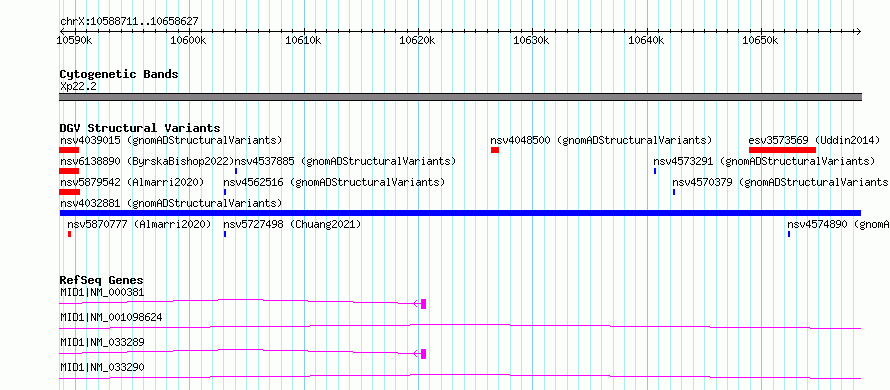Click the 10600k ruler tick label

tap(189, 41)
